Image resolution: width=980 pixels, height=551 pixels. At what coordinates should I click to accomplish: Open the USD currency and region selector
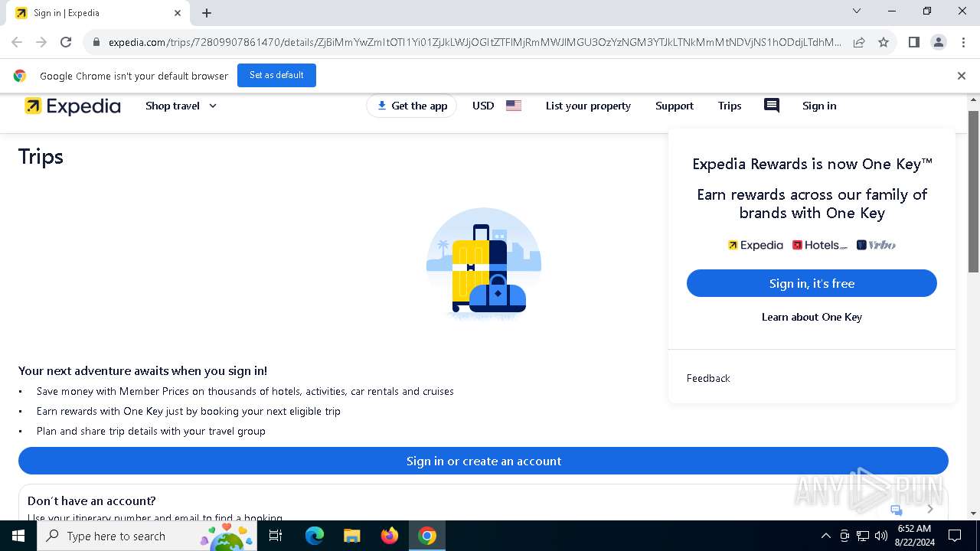(496, 106)
